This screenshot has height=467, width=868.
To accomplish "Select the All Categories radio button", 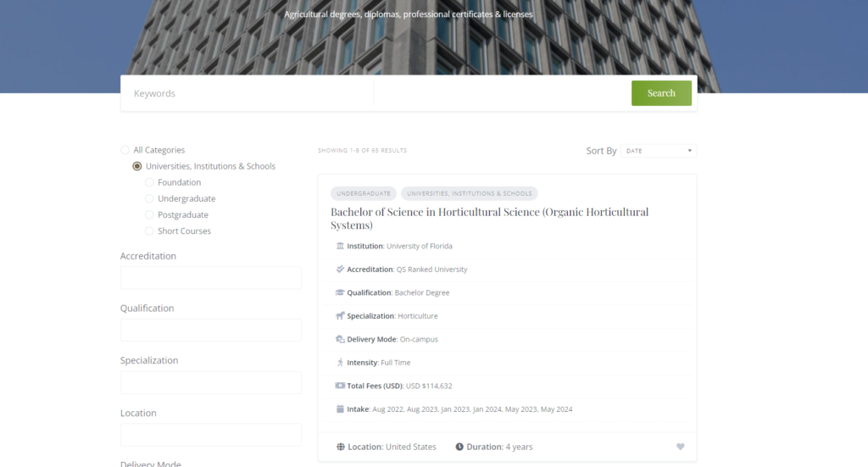I will click(x=125, y=150).
